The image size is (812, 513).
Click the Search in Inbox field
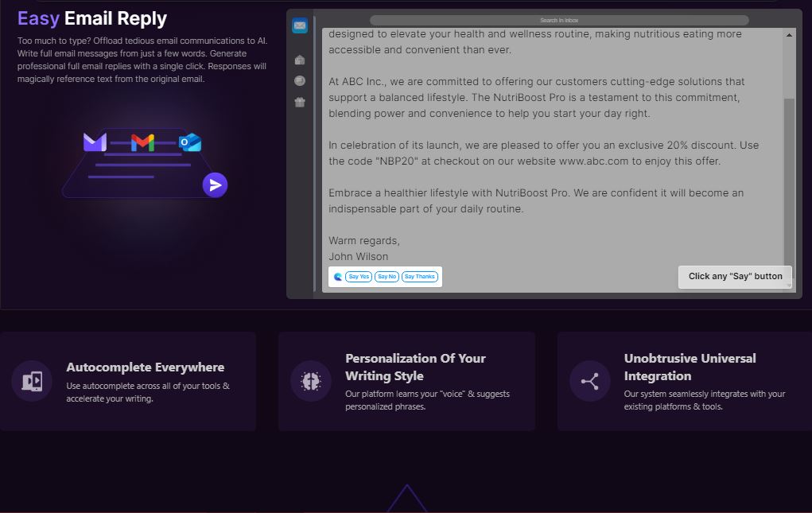pyautogui.click(x=558, y=19)
